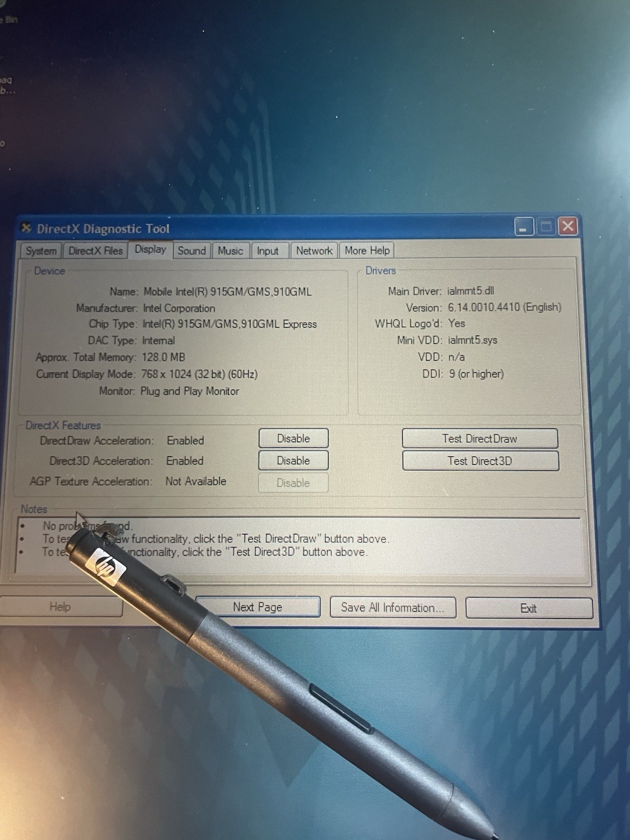630x840 pixels.
Task: Click the Test Direct3D note line
Action: (x=205, y=552)
